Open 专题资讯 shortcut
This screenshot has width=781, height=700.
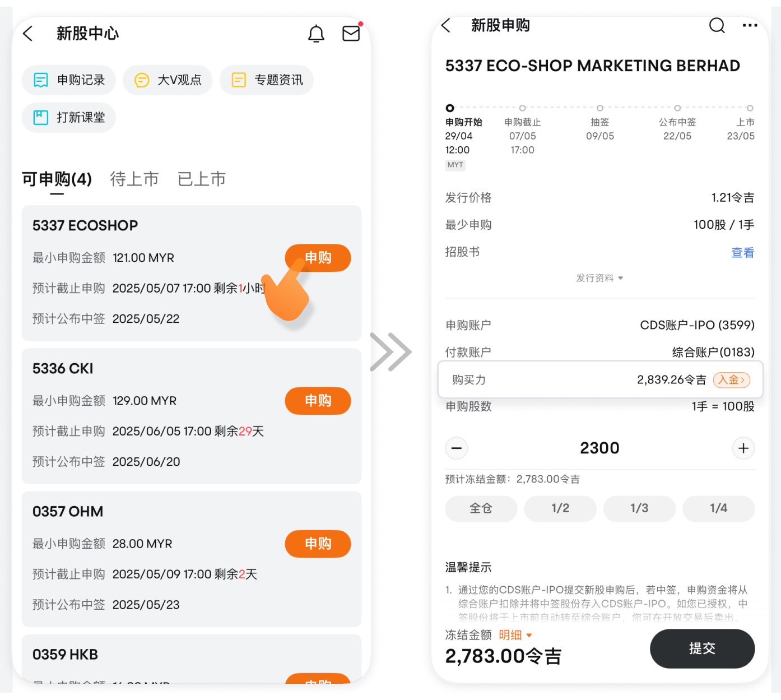267,80
